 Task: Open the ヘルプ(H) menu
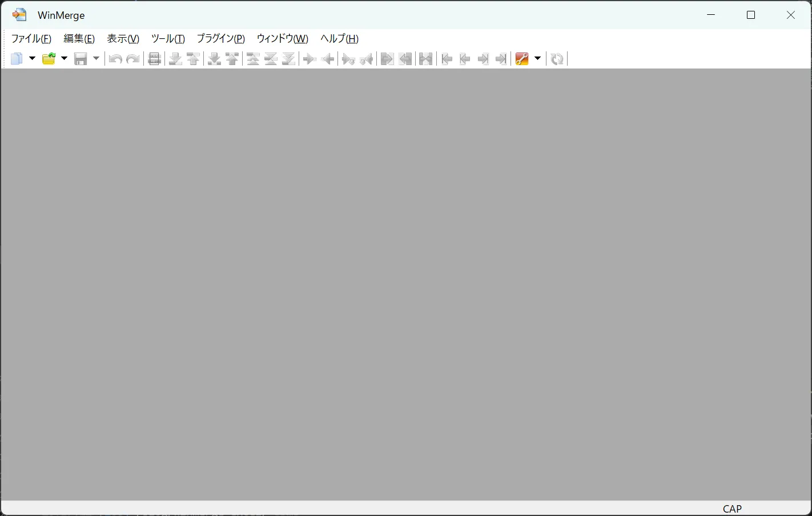(x=340, y=39)
